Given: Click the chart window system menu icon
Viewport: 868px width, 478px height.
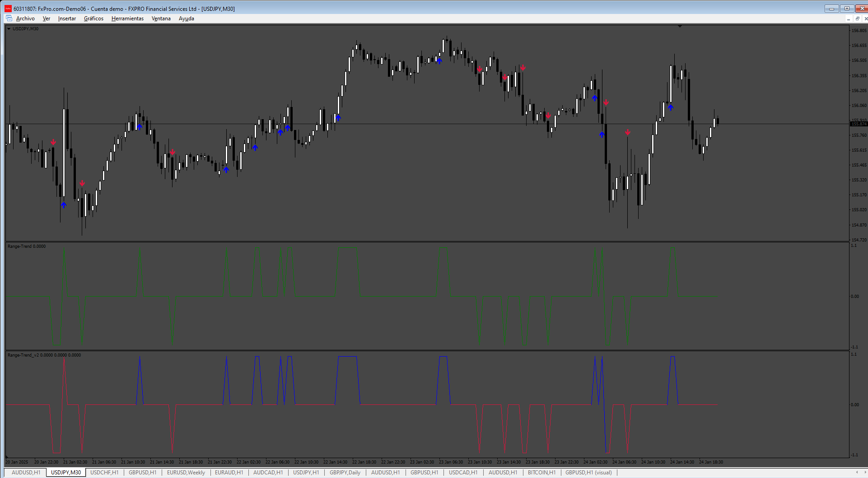Looking at the screenshot, I should click(9, 19).
